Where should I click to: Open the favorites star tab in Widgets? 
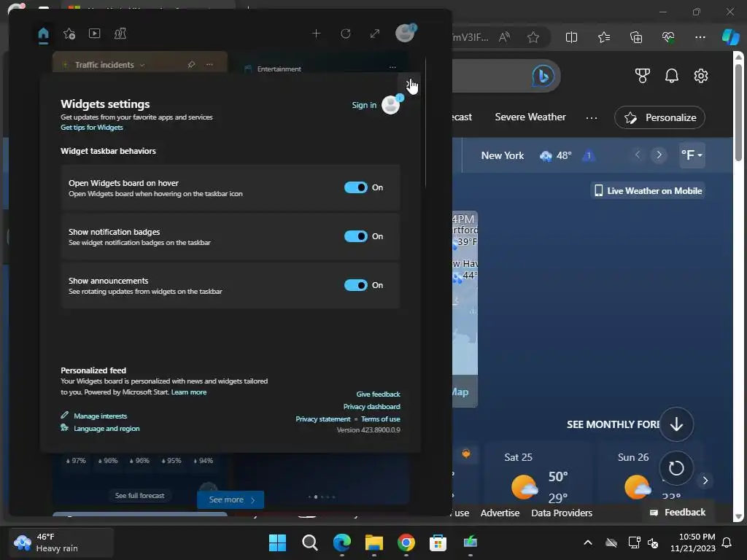pos(69,34)
